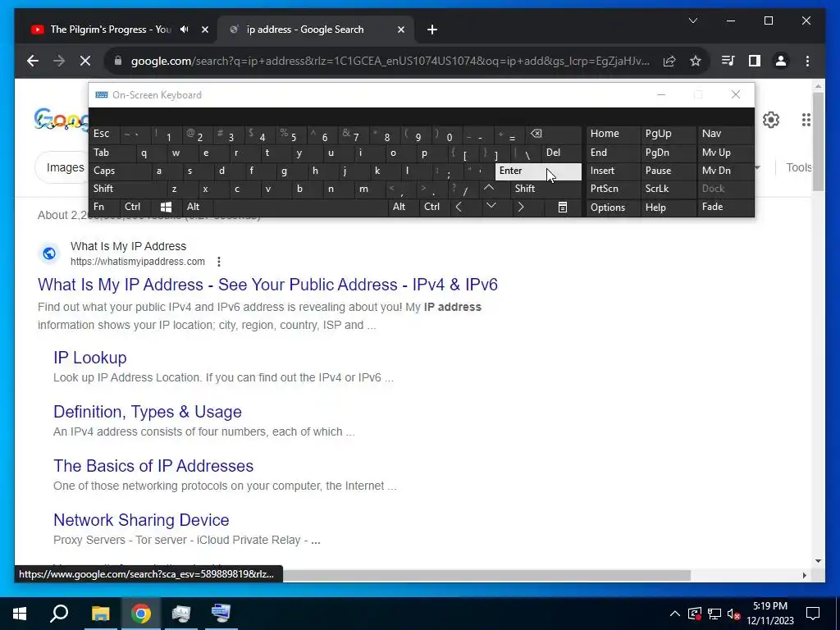Click the Nav key on On-Screen Keyboard
840x630 pixels.
click(x=724, y=134)
